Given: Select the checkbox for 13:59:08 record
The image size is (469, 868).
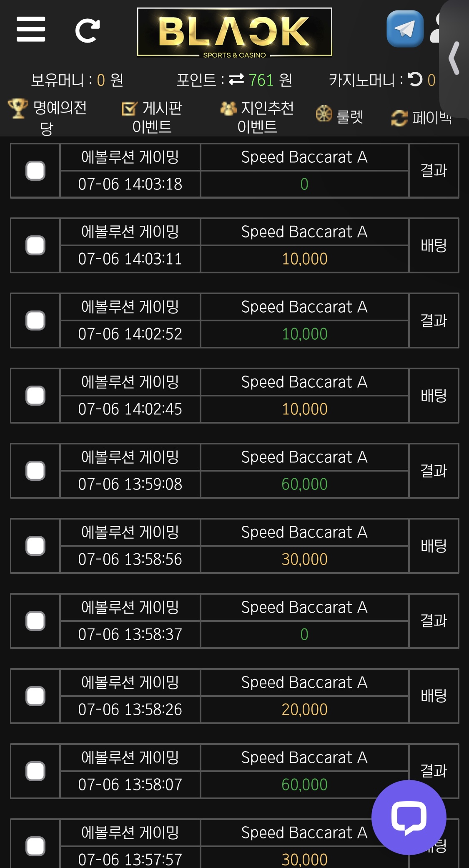Looking at the screenshot, I should tap(35, 471).
